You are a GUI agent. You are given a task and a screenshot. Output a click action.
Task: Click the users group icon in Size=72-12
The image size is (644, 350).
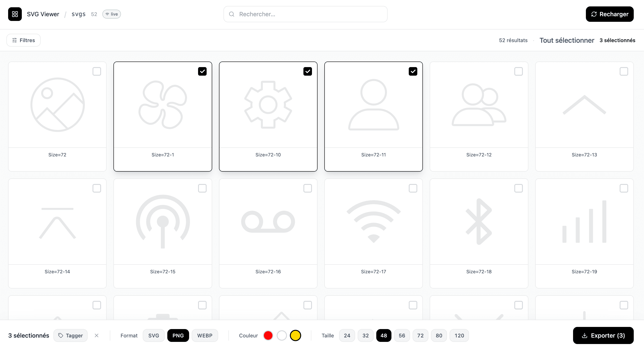tap(479, 104)
